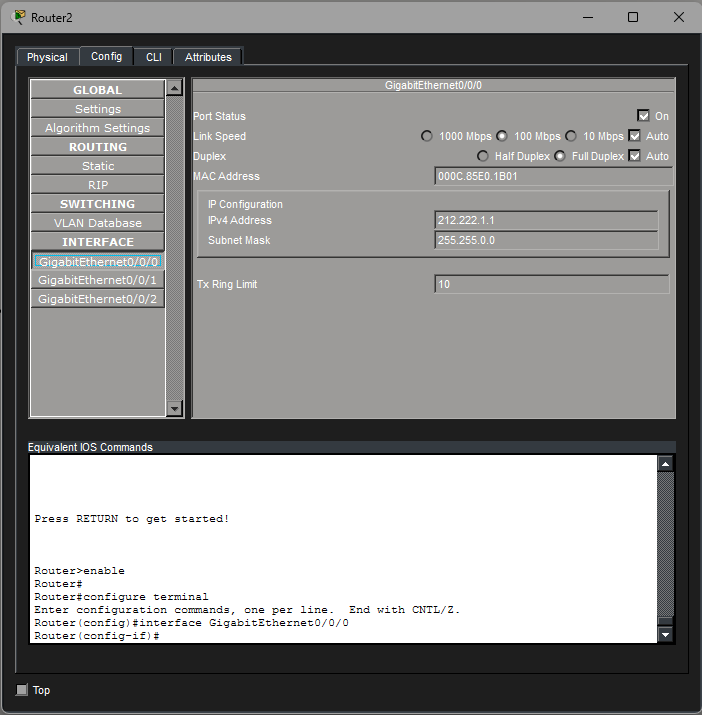Select GigabitEthernet0/0/1 interface

coord(97,280)
